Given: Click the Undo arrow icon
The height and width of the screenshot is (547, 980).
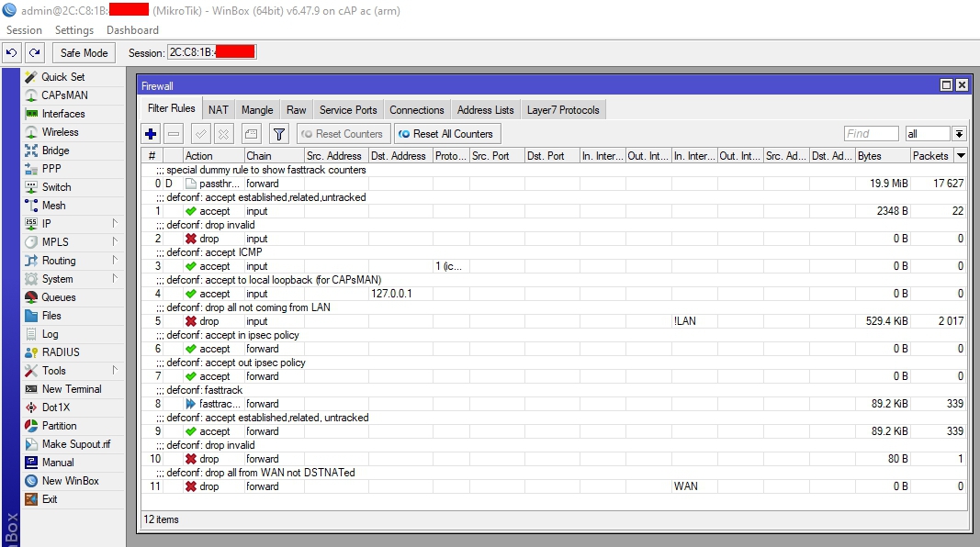Looking at the screenshot, I should coord(12,53).
